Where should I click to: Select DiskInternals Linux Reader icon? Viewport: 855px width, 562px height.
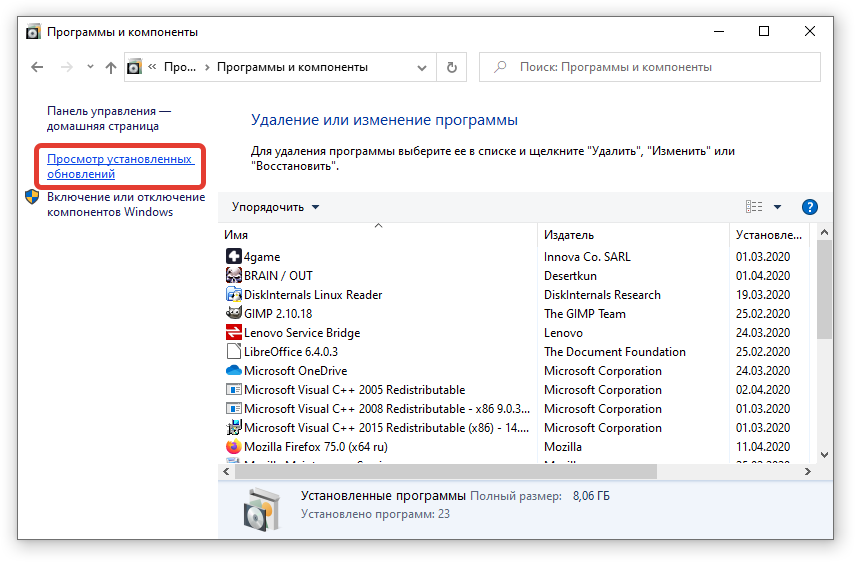[233, 294]
